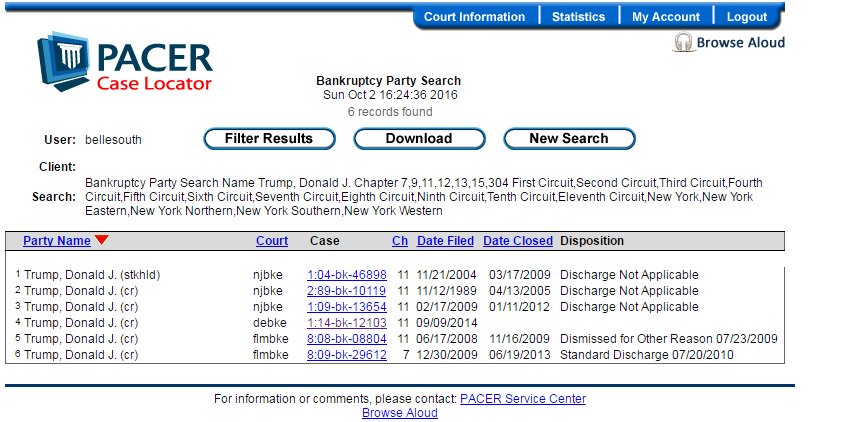Open case 1:09-bk-13654
Image resolution: width=854 pixels, height=422 pixels.
click(346, 307)
